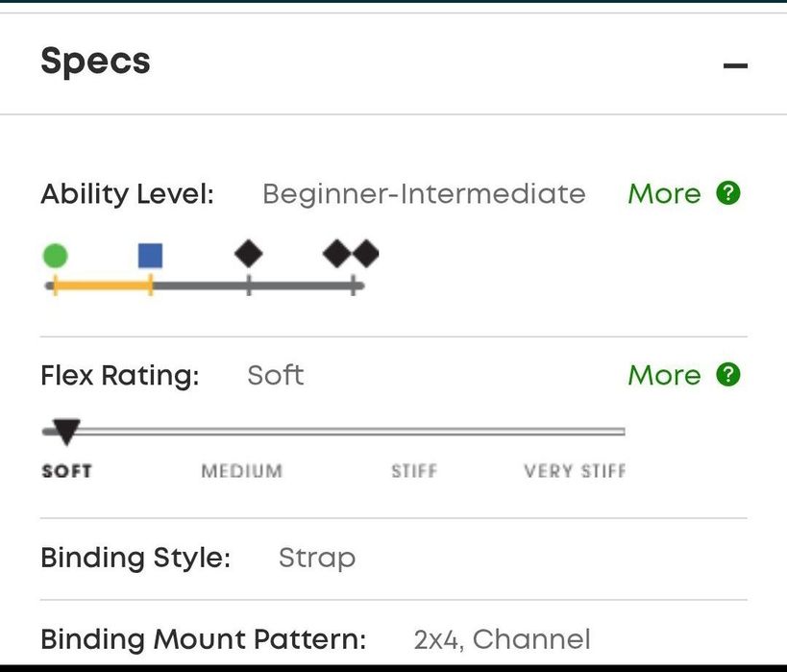Click the VERY STIFF flex scale label
Viewport: 787px width, 672px height.
pyautogui.click(x=575, y=471)
